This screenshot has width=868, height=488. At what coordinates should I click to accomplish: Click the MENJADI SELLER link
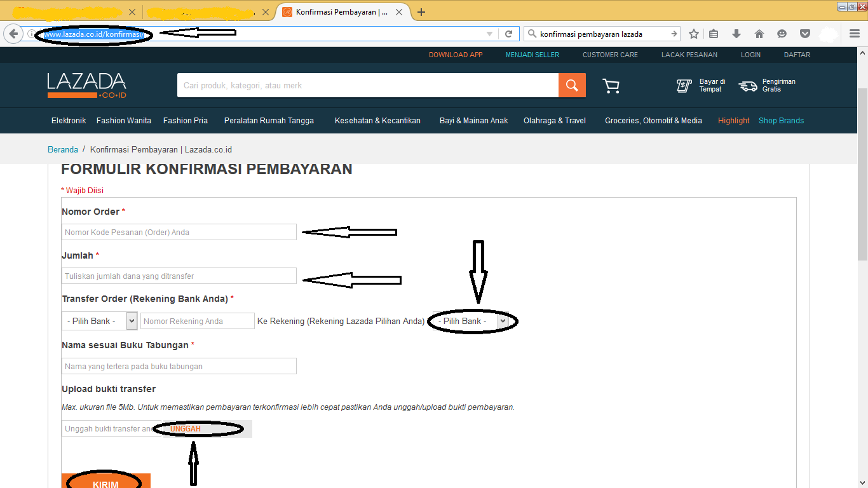pyautogui.click(x=532, y=55)
